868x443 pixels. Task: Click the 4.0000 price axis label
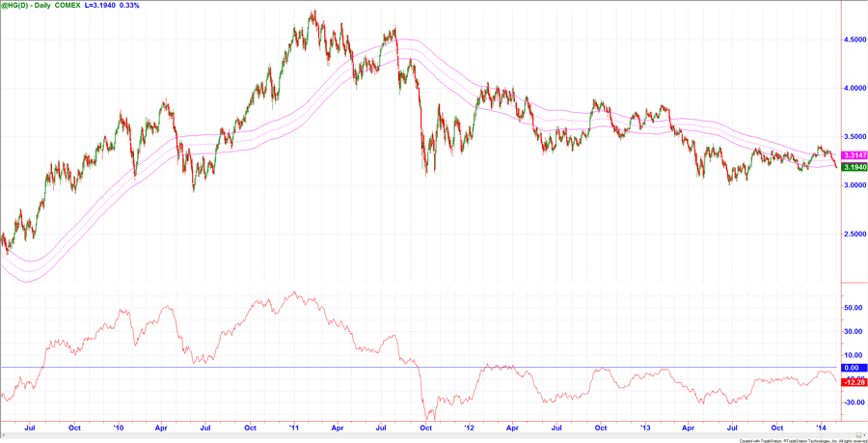pyautogui.click(x=854, y=88)
